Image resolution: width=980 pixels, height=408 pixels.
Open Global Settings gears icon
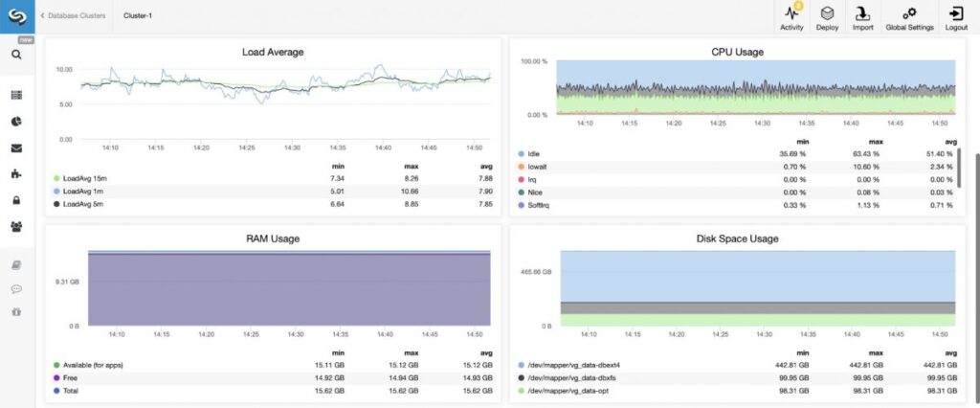click(909, 17)
